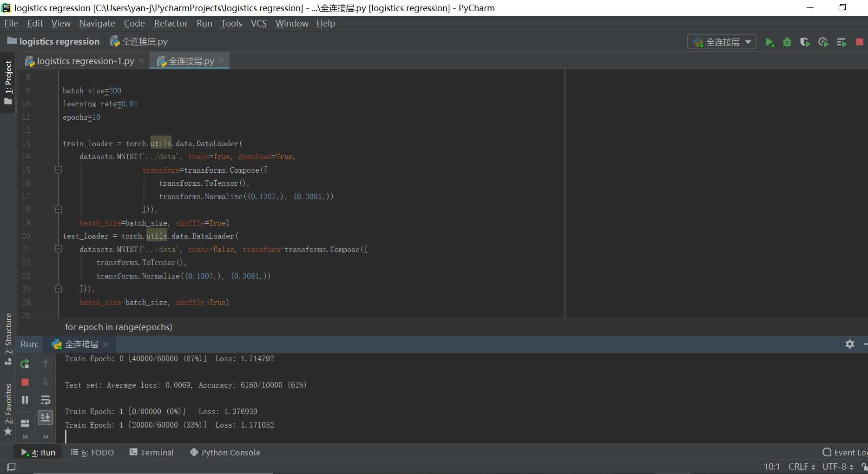The height and width of the screenshot is (474, 868).
Task: Open the 2: Favorites side panel
Action: (x=8, y=409)
